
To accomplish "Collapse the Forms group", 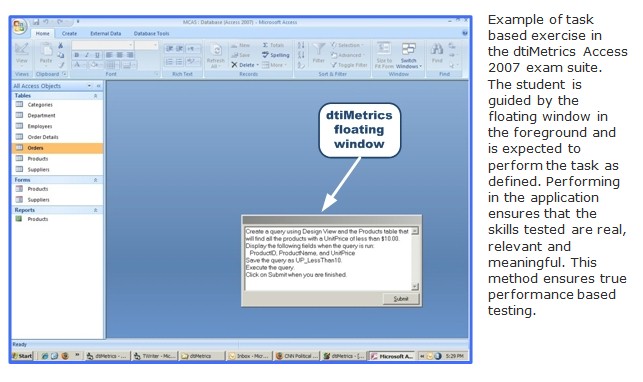I will [x=96, y=180].
